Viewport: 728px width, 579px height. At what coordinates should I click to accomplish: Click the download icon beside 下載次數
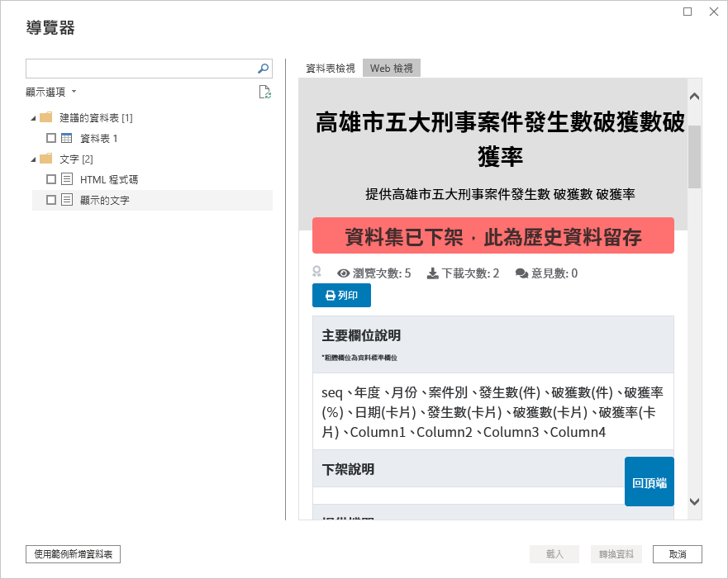[433, 273]
